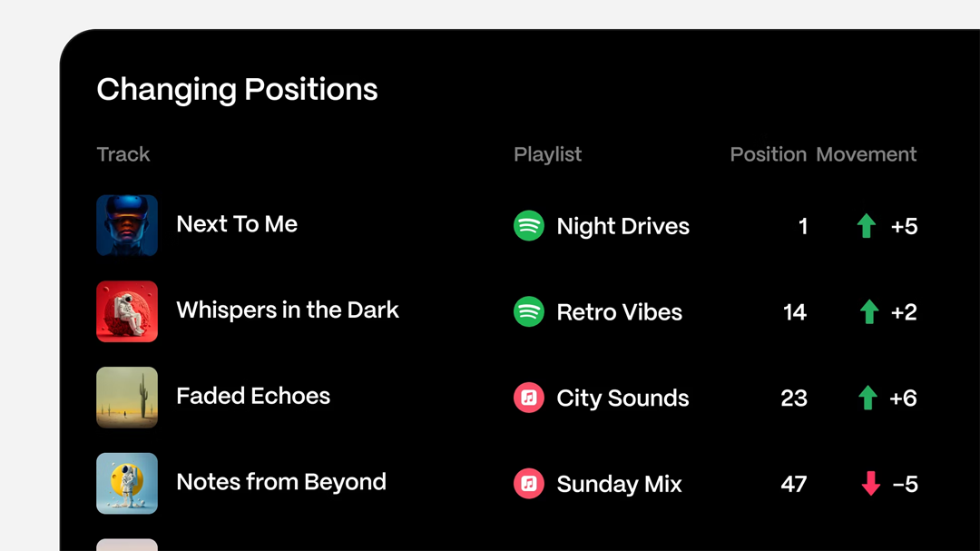Click green up arrow next to +2
This screenshot has height=551, width=980.
[x=869, y=312]
